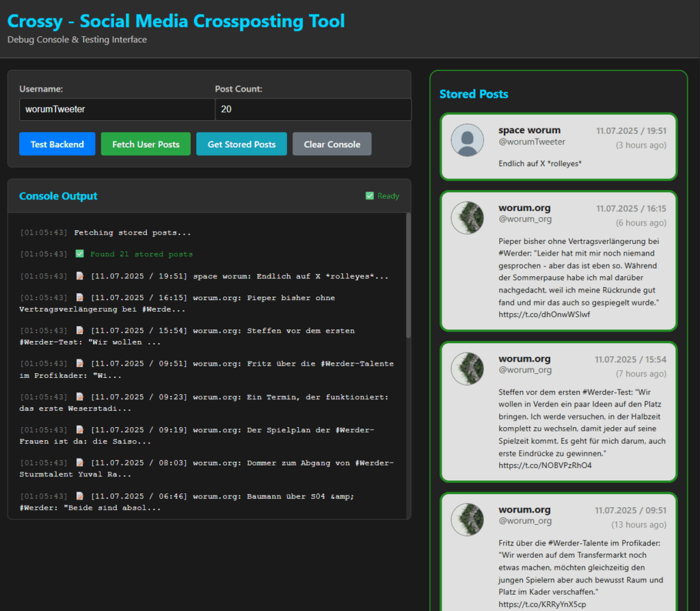Click the document icon on the 16:15 log line

tap(80, 298)
